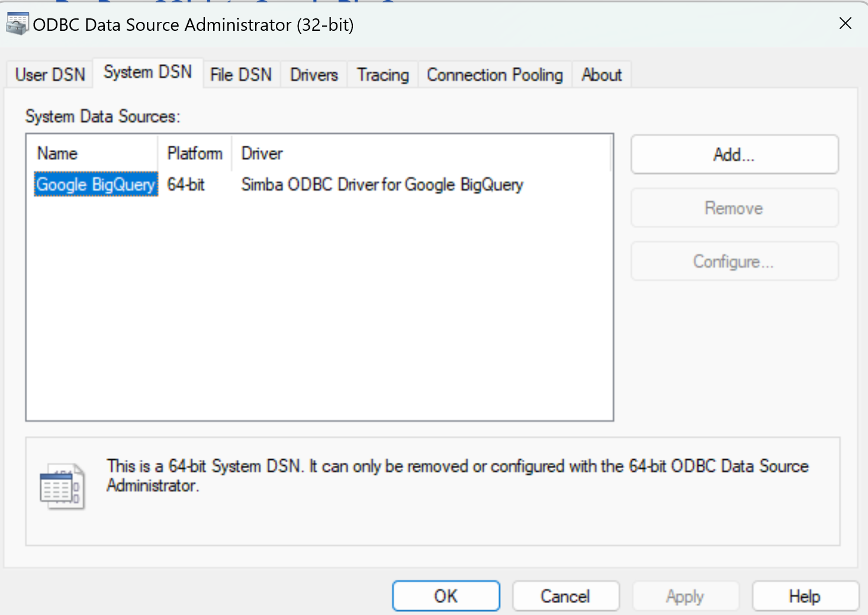This screenshot has width=868, height=615.
Task: Open the File DSN tab
Action: click(241, 75)
